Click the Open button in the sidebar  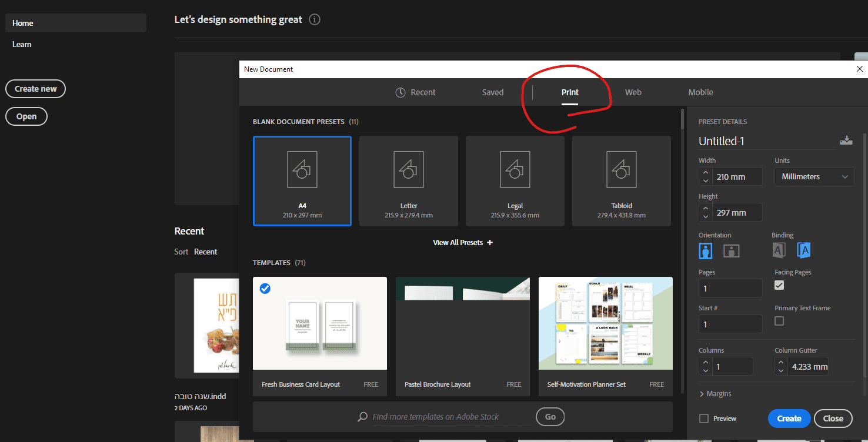click(26, 116)
